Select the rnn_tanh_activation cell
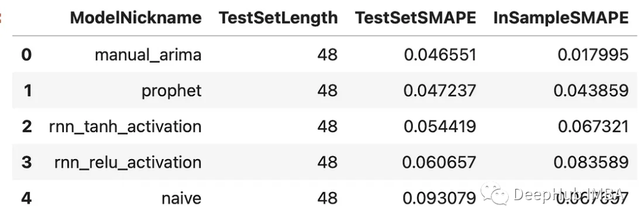Viewport: 644px width, 224px height. (x=125, y=127)
